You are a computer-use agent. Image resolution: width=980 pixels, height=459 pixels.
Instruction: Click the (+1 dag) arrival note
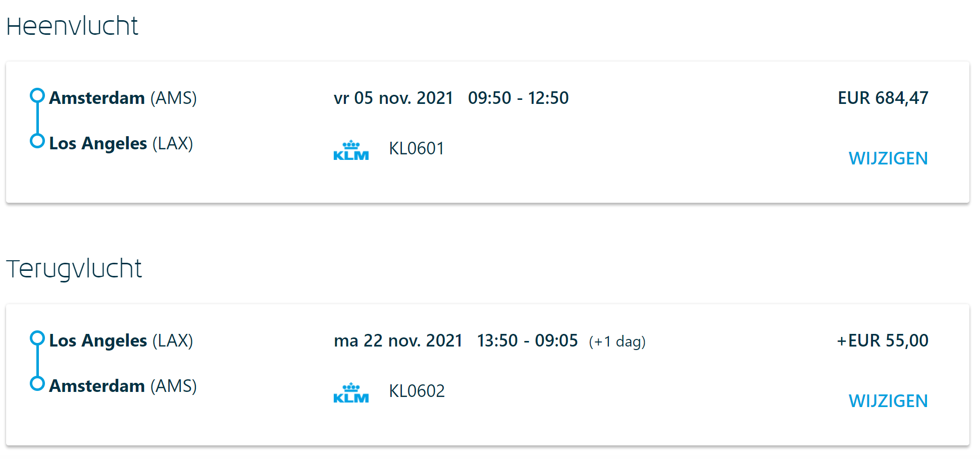(617, 341)
